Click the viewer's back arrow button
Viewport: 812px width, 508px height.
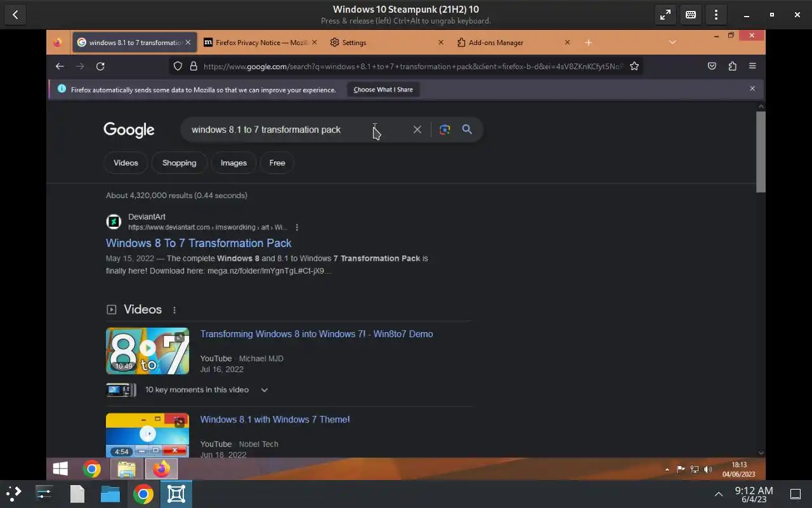(x=15, y=15)
